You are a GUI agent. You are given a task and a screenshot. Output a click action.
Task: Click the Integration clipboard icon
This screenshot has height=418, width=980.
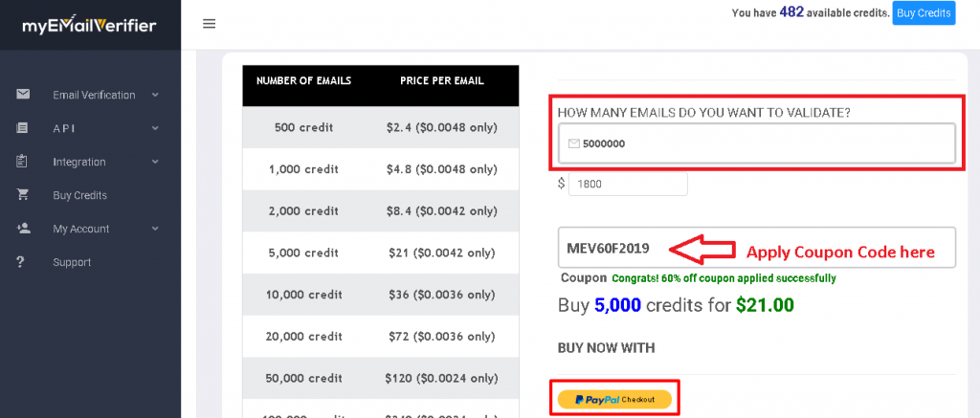[x=22, y=162]
